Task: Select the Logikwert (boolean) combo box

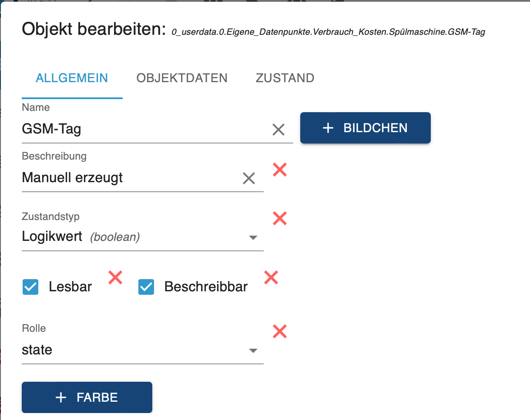Action: [x=131, y=237]
